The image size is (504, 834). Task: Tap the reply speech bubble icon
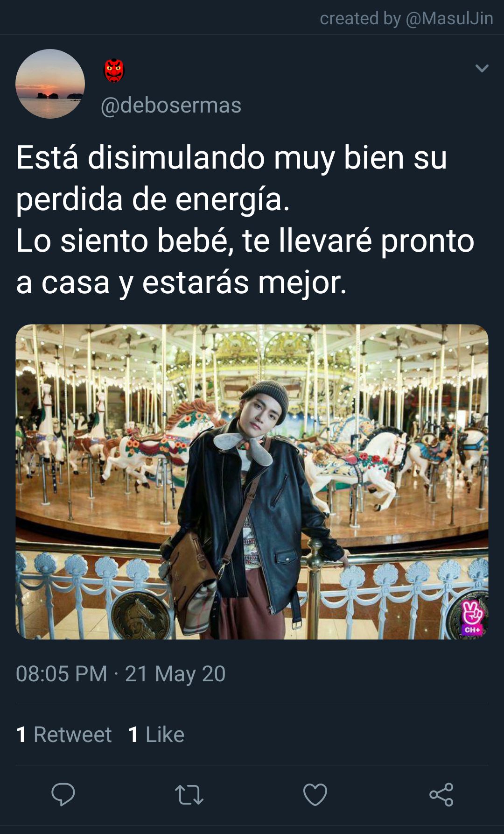tap(63, 794)
